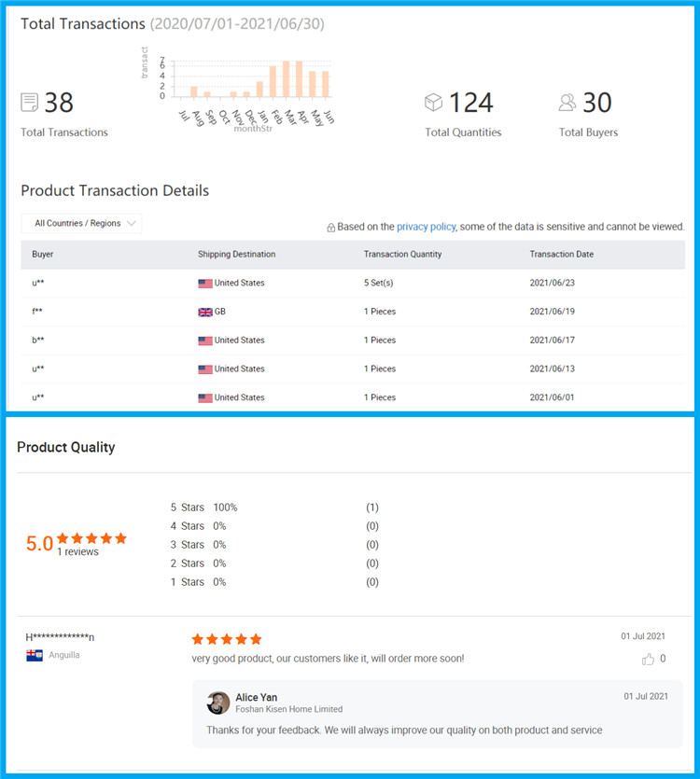Click the orange five-star rating beside 5.0
Image resolution: width=700 pixels, height=779 pixels.
pyautogui.click(x=91, y=538)
